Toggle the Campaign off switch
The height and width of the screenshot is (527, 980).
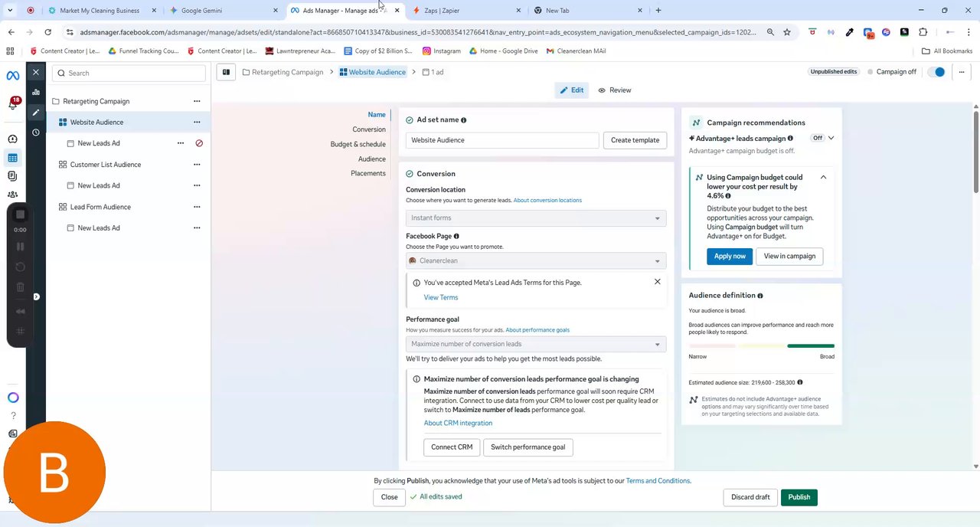point(936,72)
